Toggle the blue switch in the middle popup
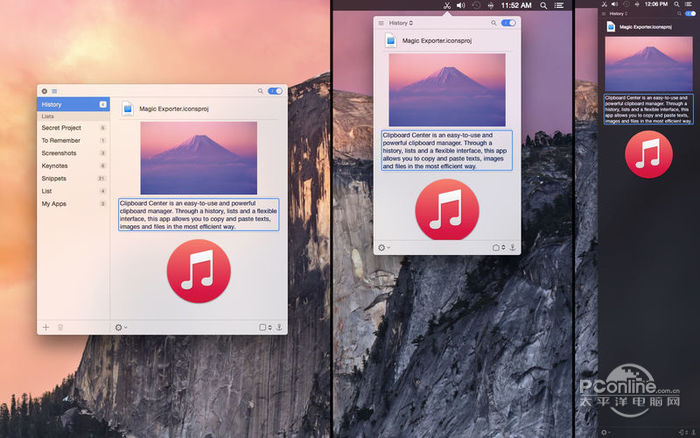 (x=509, y=22)
